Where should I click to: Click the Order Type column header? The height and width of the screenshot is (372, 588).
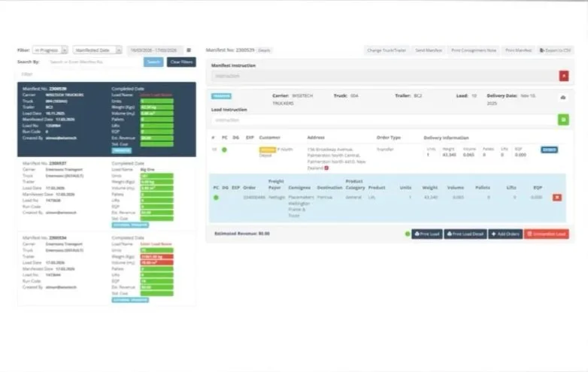tap(389, 138)
